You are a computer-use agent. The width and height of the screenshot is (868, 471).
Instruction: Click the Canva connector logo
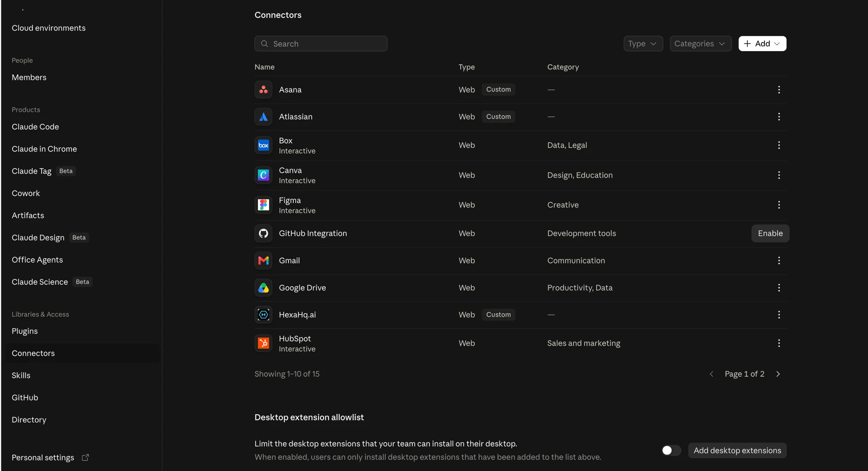click(263, 175)
